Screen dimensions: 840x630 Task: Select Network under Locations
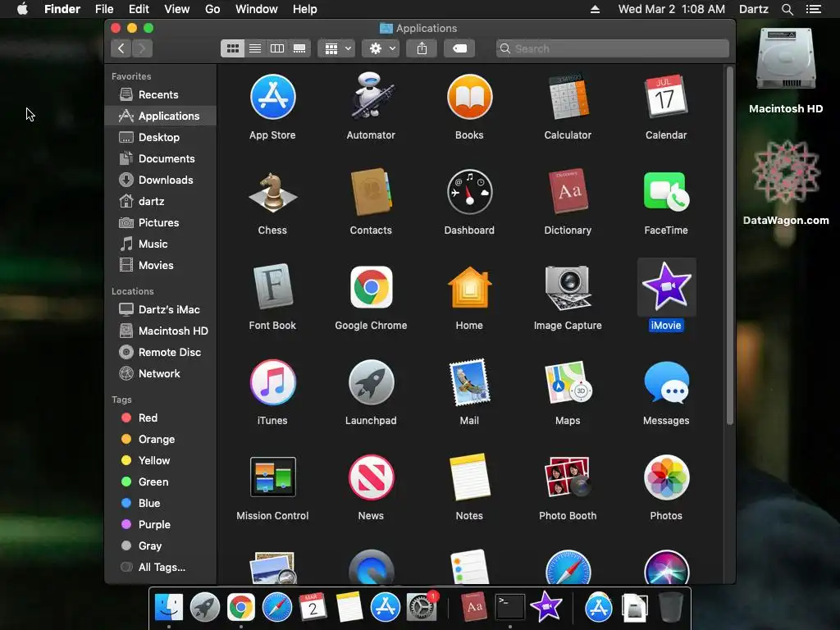[161, 374]
